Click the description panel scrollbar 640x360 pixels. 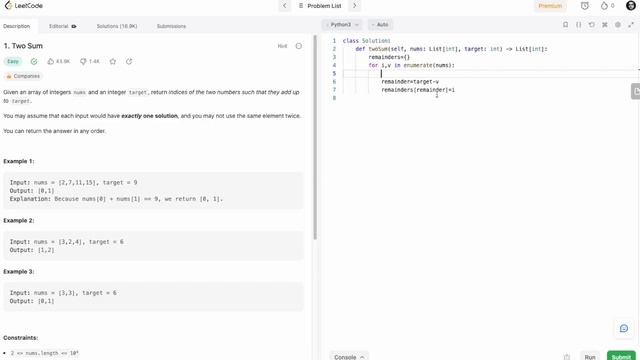click(x=315, y=138)
